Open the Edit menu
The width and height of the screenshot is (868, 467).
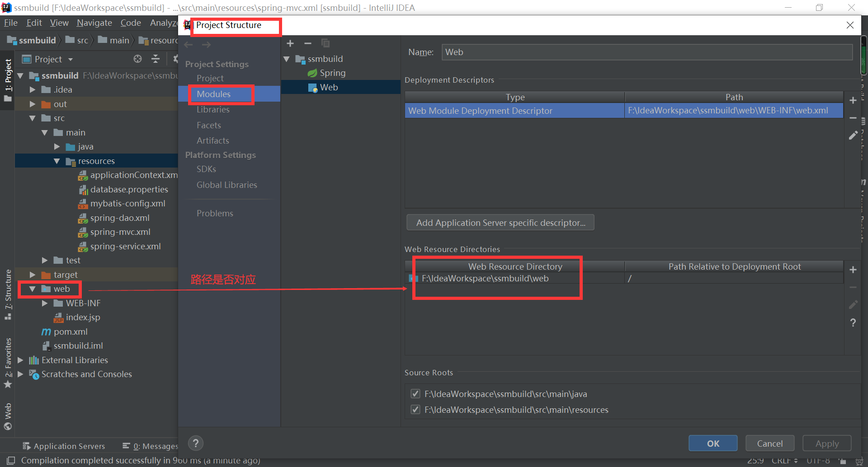[34, 23]
